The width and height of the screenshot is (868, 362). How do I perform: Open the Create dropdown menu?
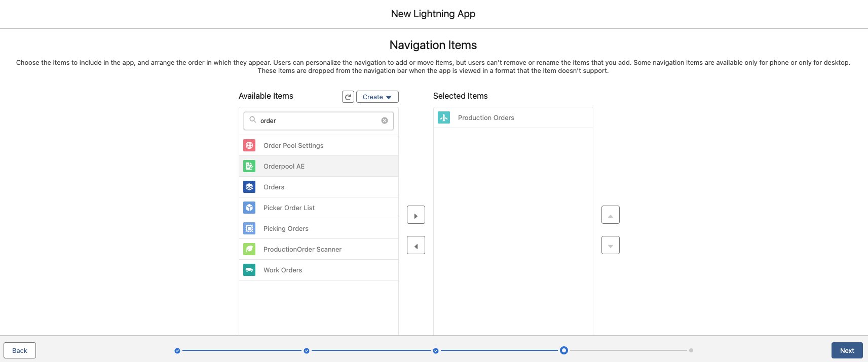pos(377,97)
